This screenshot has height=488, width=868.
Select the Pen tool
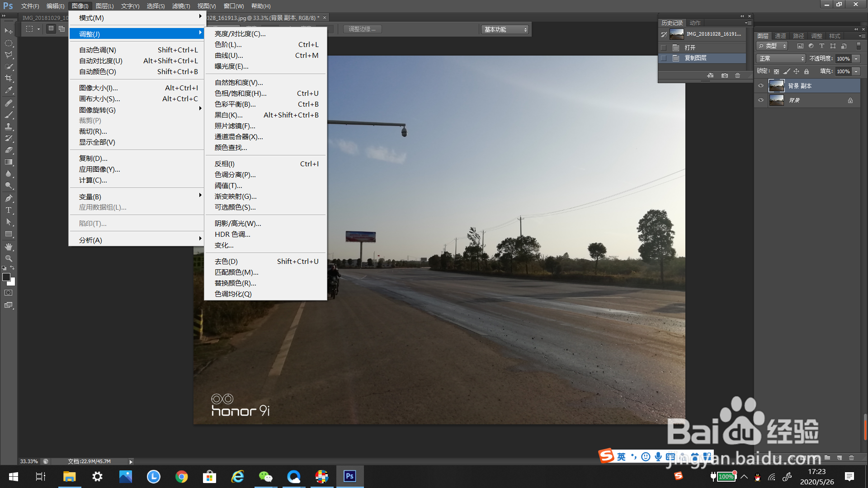coord(9,198)
